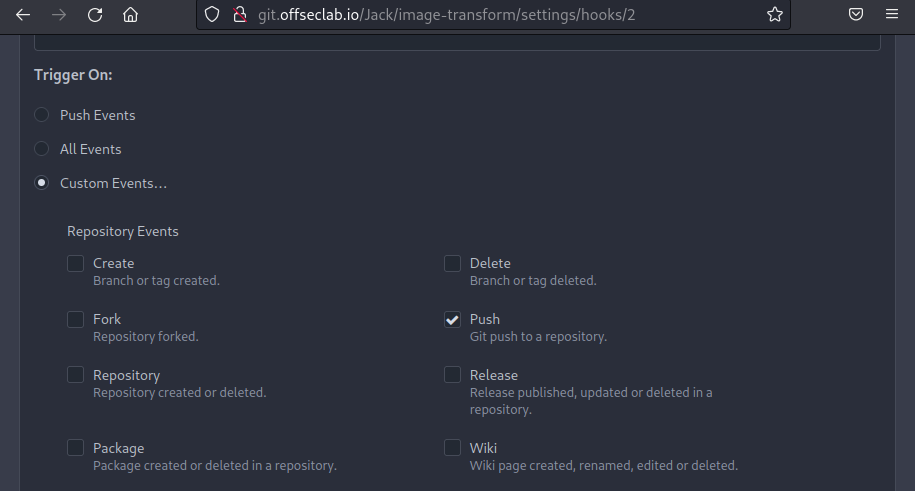Click the URL address bar
Viewport: 915px width, 491px height.
[500, 15]
